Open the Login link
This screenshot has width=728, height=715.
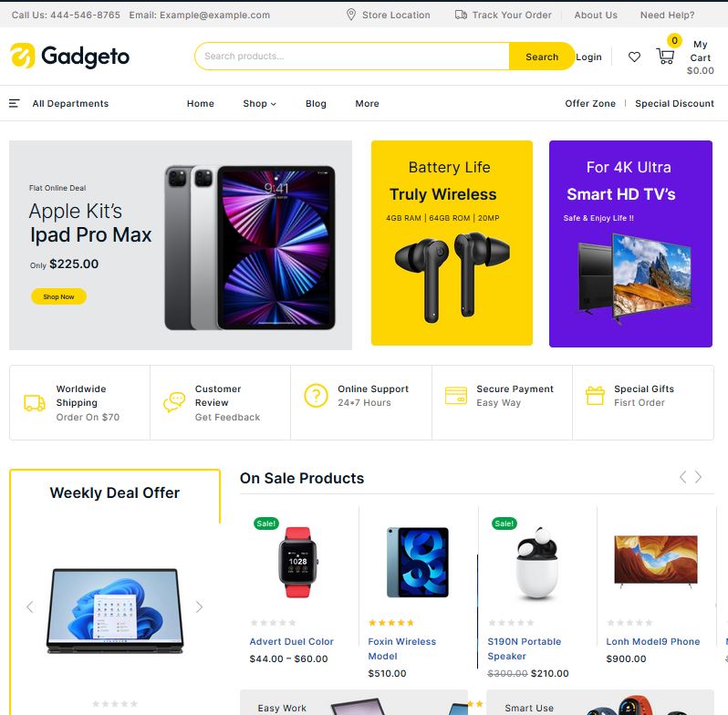[x=588, y=57]
